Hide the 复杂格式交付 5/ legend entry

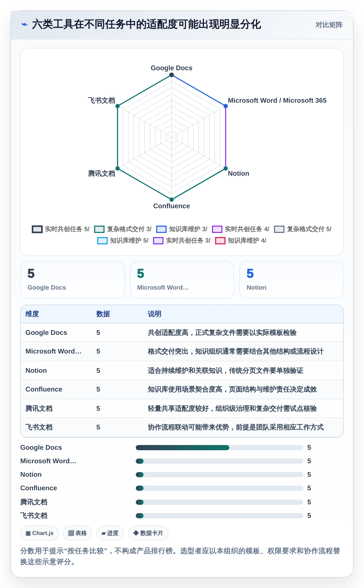tap(303, 229)
